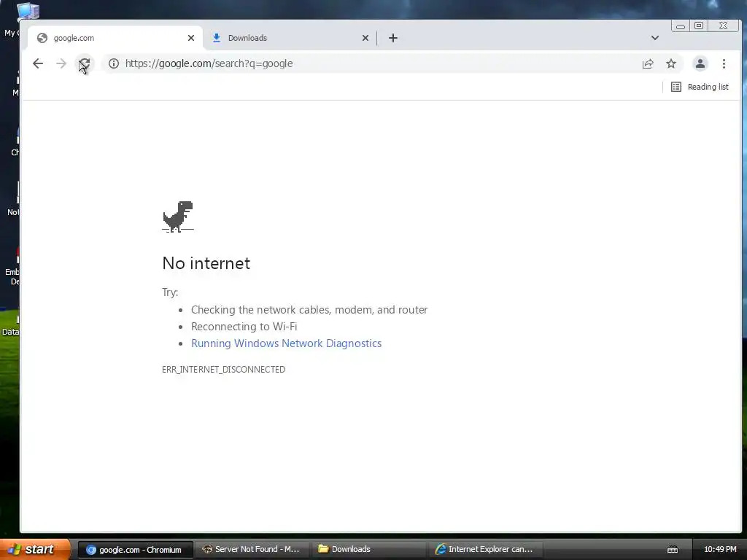Viewport: 747px width, 560px height.
Task: Close the Chromium window
Action: click(x=723, y=26)
